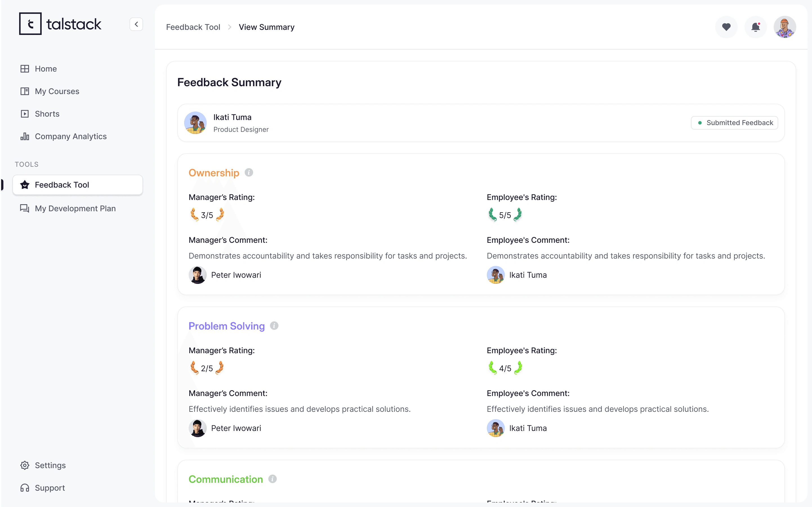
Task: Open the Home menu item
Action: [46, 69]
